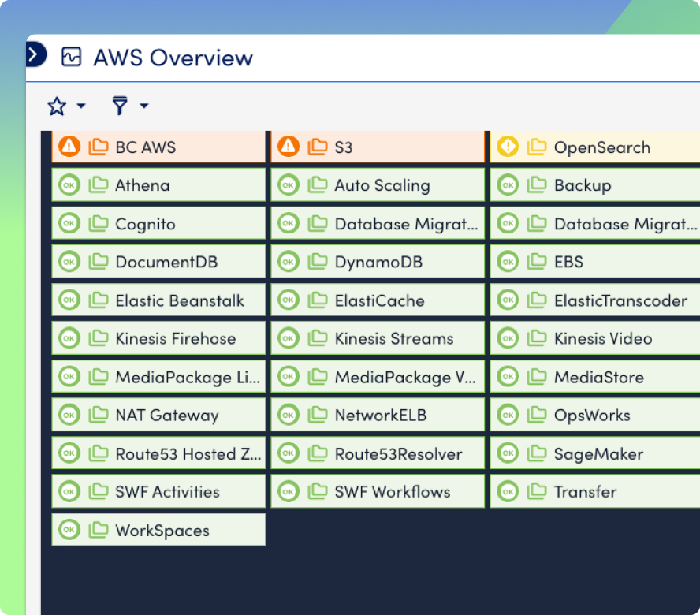Click the folder icon in BC AWS tile
700x615 pixels.
(99, 147)
